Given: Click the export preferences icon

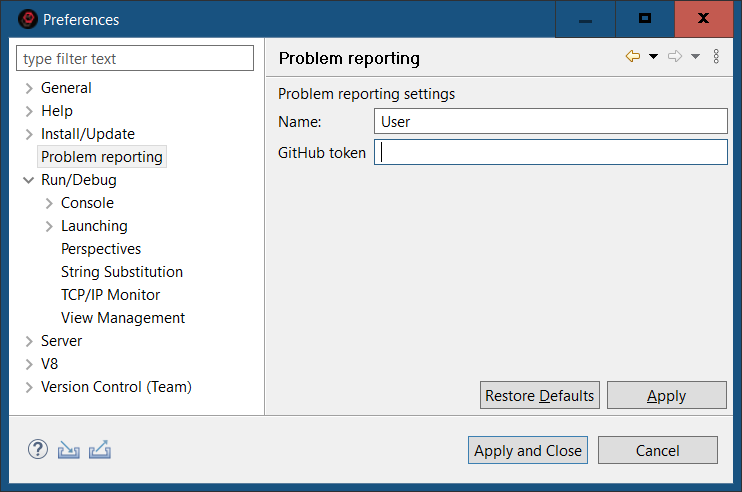Looking at the screenshot, I should [x=99, y=450].
